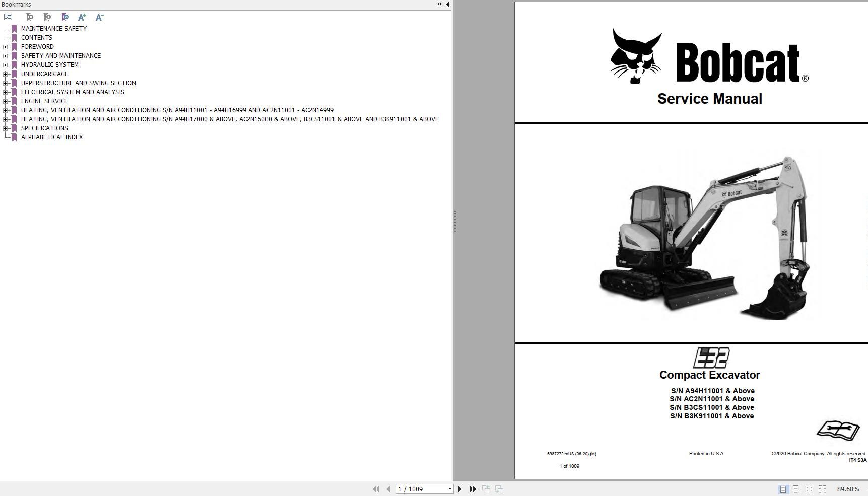
Task: Expand ELECTRICAL SYSTEM AND ANALYSIS bookmark
Action: tap(6, 92)
